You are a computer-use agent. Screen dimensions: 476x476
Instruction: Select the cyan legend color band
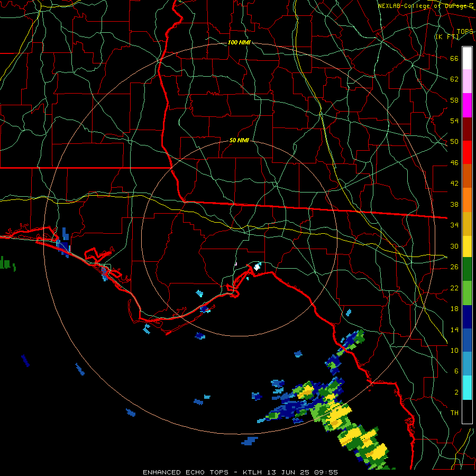tap(467, 388)
